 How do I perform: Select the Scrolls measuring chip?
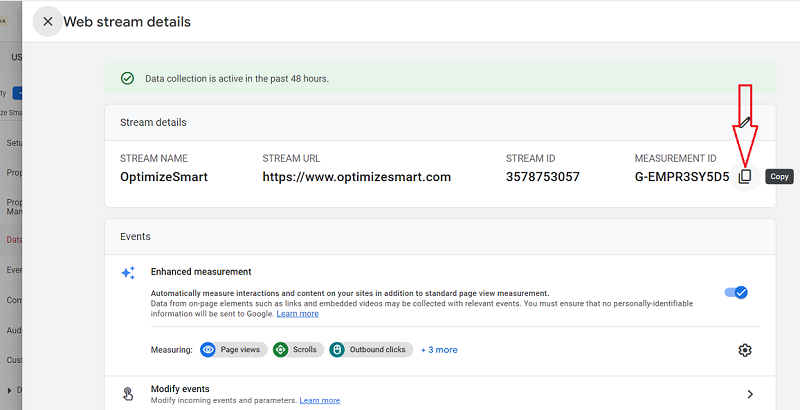297,350
